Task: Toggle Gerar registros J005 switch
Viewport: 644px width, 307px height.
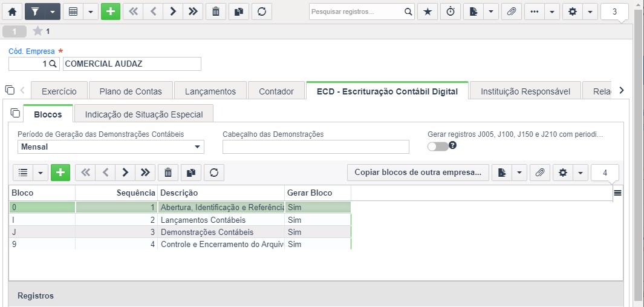Action: [x=438, y=147]
